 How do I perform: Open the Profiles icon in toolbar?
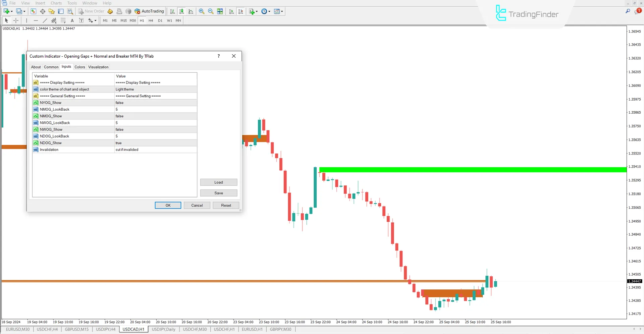pyautogui.click(x=19, y=11)
